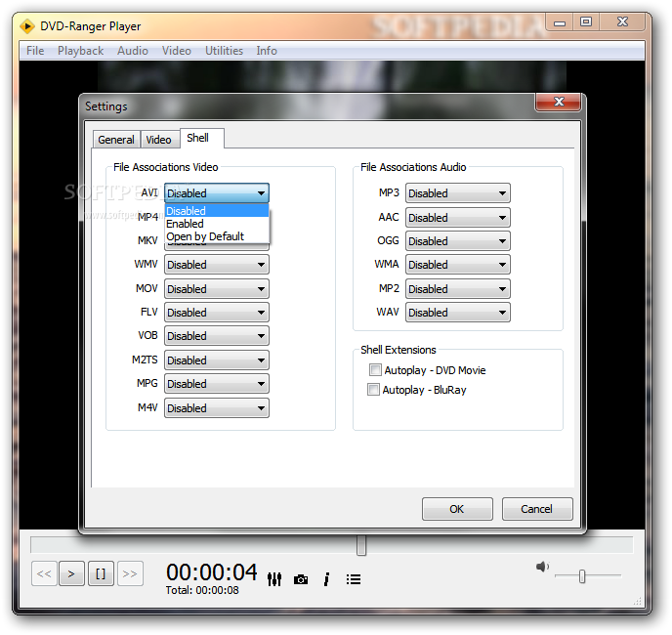Viewport: 672px width, 635px height.
Task: Minimize the DVD-Ranger Player window
Action: click(x=560, y=22)
